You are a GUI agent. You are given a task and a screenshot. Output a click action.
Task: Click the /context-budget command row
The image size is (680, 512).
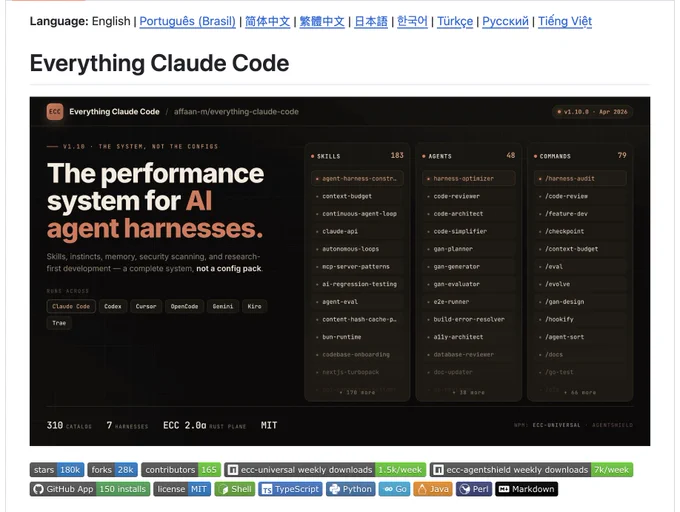tap(580, 249)
